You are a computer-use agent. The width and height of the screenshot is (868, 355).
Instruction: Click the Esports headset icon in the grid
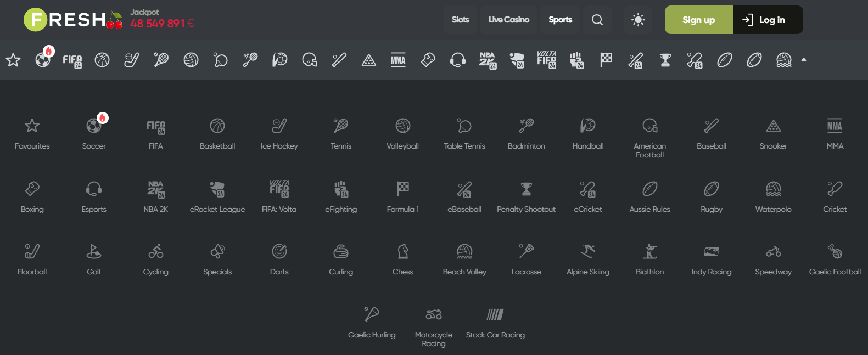94,196
